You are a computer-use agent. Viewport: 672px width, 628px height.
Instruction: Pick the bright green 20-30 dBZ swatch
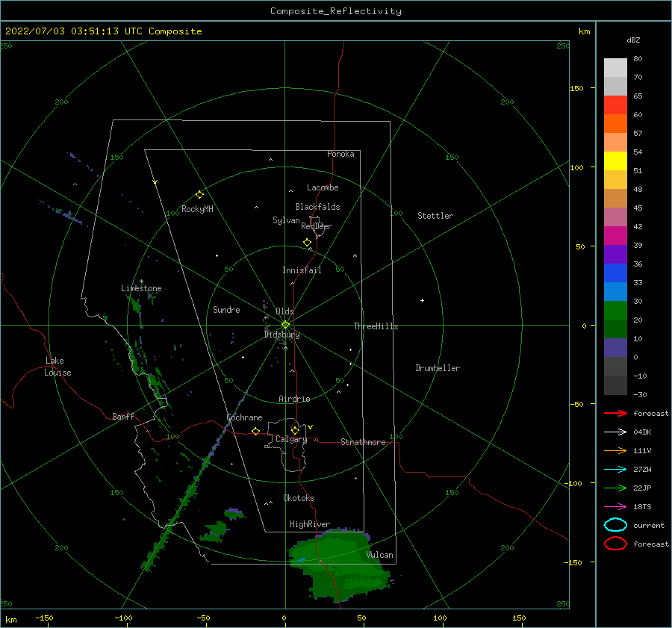[615, 310]
